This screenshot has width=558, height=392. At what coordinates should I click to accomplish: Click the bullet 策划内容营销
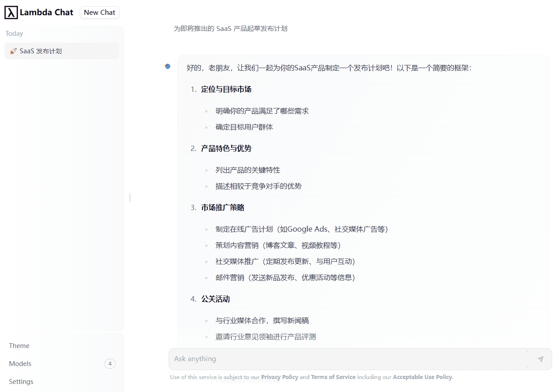[x=278, y=245]
